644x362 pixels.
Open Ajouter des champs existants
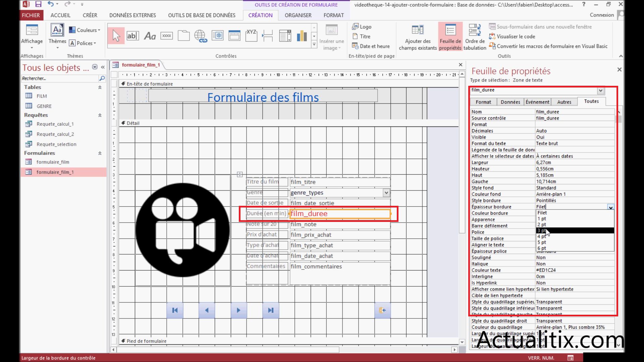(x=417, y=37)
